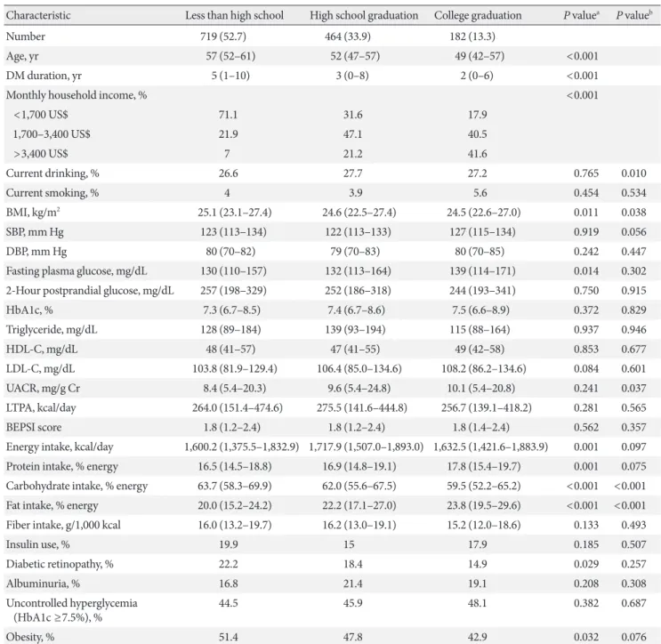Select P value 0.075 for protein intake
661x644 pixels.
[x=633, y=467]
